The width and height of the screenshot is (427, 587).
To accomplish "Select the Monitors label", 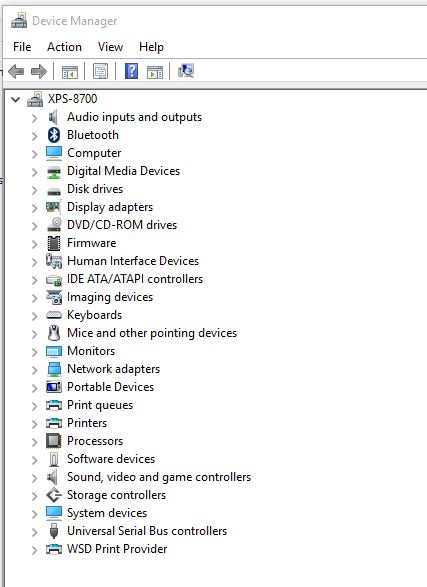I will tap(91, 351).
